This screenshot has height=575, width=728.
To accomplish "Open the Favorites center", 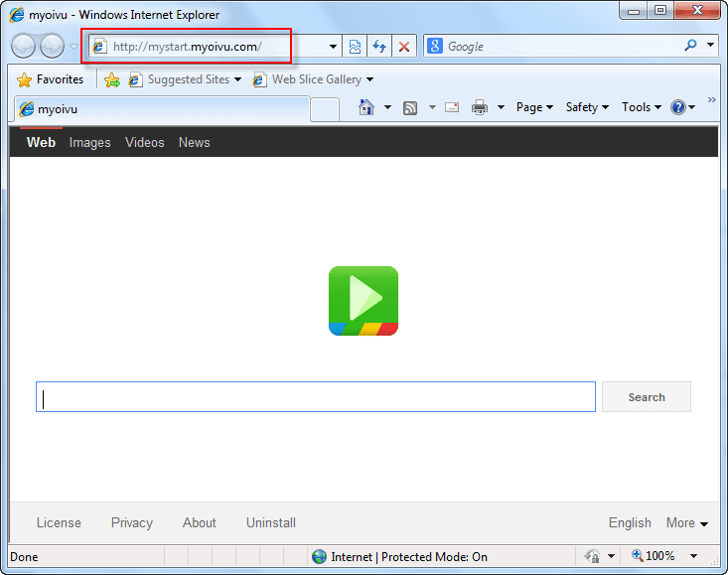I will tap(50, 79).
